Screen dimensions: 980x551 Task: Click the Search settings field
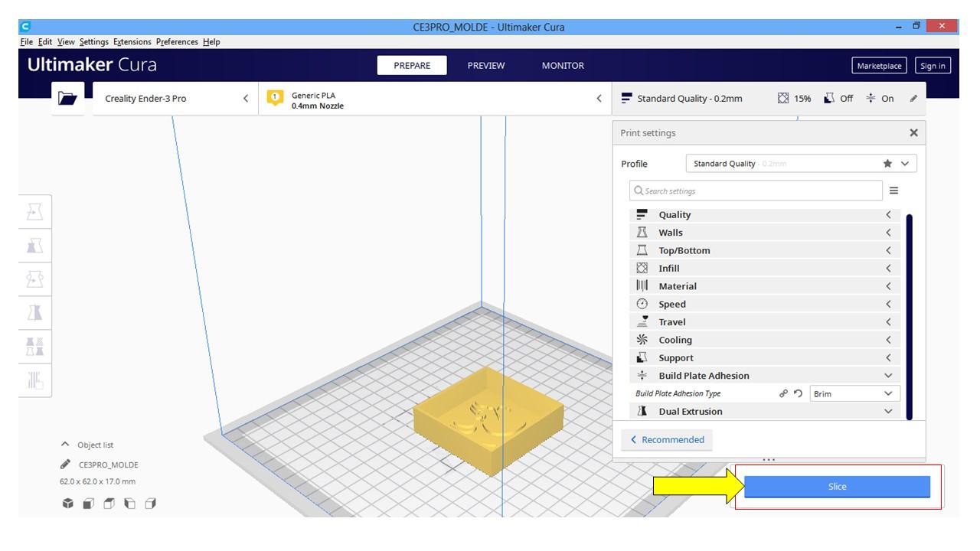[756, 191]
